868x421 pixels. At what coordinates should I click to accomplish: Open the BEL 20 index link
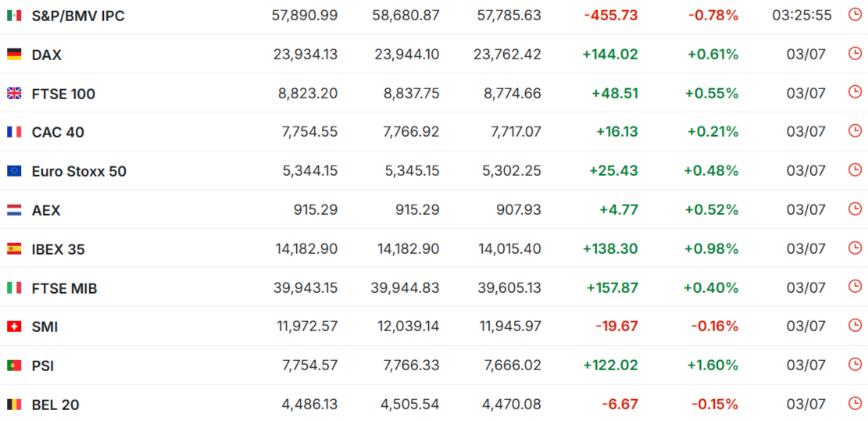point(55,405)
